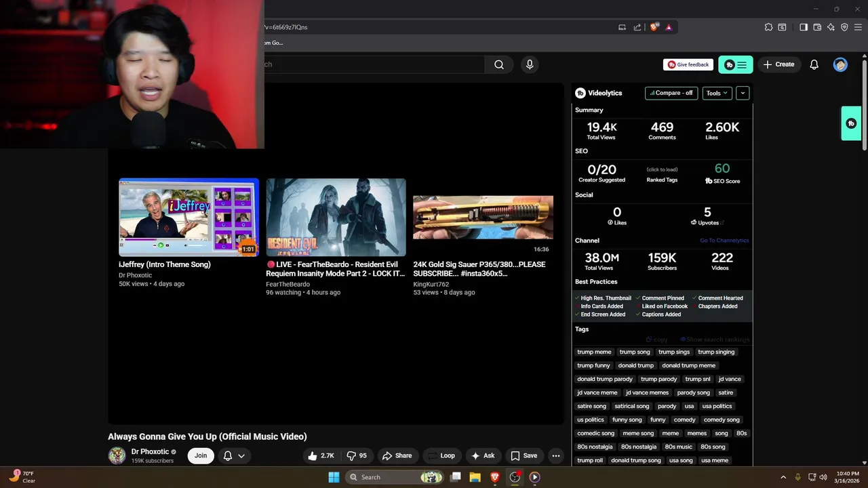Open the Resident Evil Requiem live stream thumbnail
The height and width of the screenshot is (488, 868).
[336, 218]
